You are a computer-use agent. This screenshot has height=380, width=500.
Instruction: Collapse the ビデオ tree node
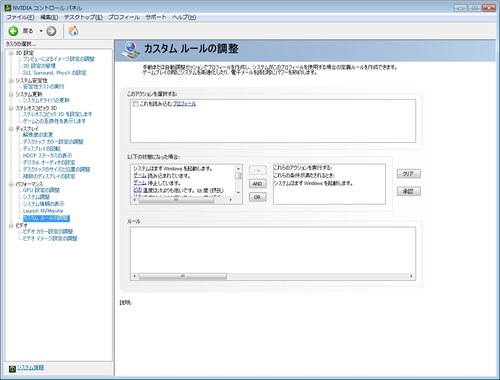11,226
